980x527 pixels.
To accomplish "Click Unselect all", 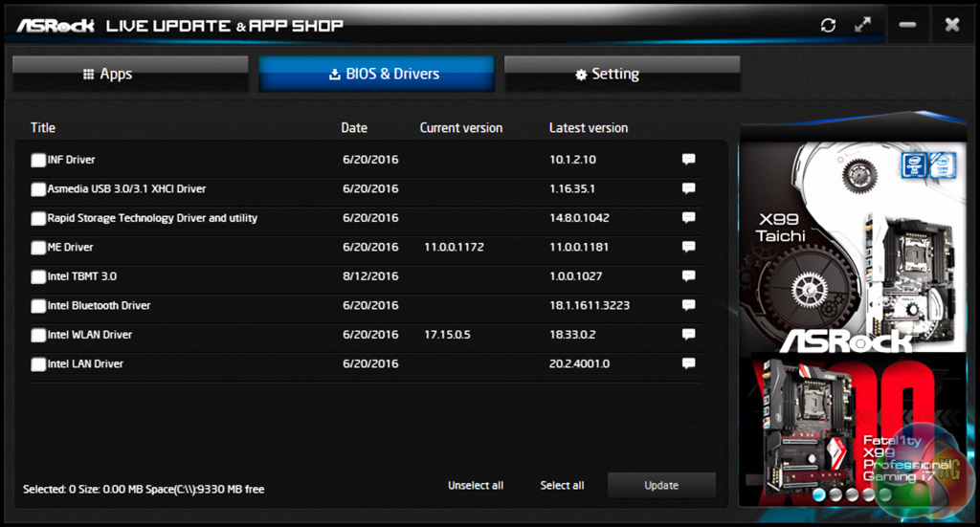I will [x=476, y=485].
